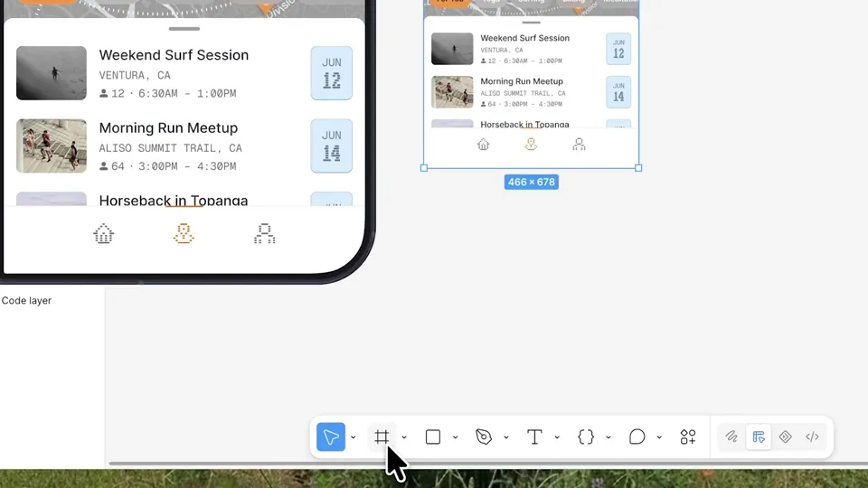Select the Move tool in toolbar
Viewport: 868px width, 488px height.
point(331,436)
